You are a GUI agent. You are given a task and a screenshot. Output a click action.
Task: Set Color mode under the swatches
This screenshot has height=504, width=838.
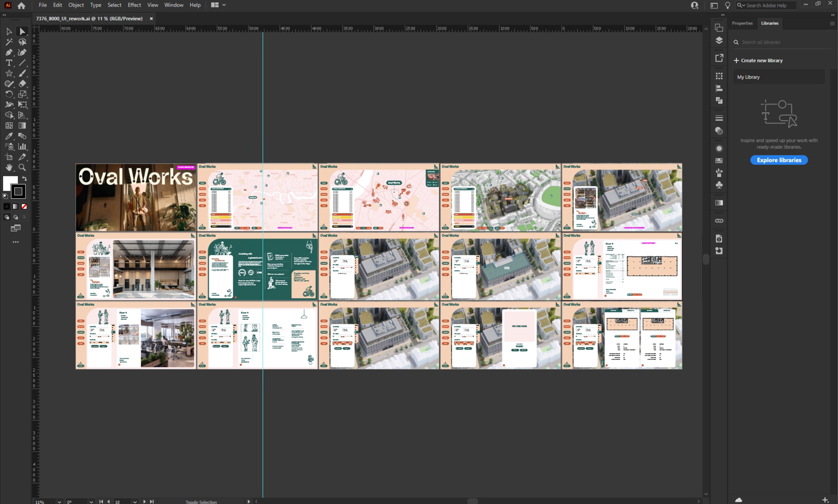pyautogui.click(x=7, y=206)
